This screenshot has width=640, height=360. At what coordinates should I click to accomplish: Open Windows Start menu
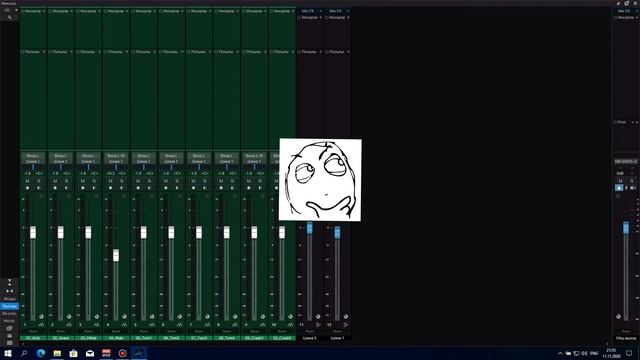click(8, 353)
